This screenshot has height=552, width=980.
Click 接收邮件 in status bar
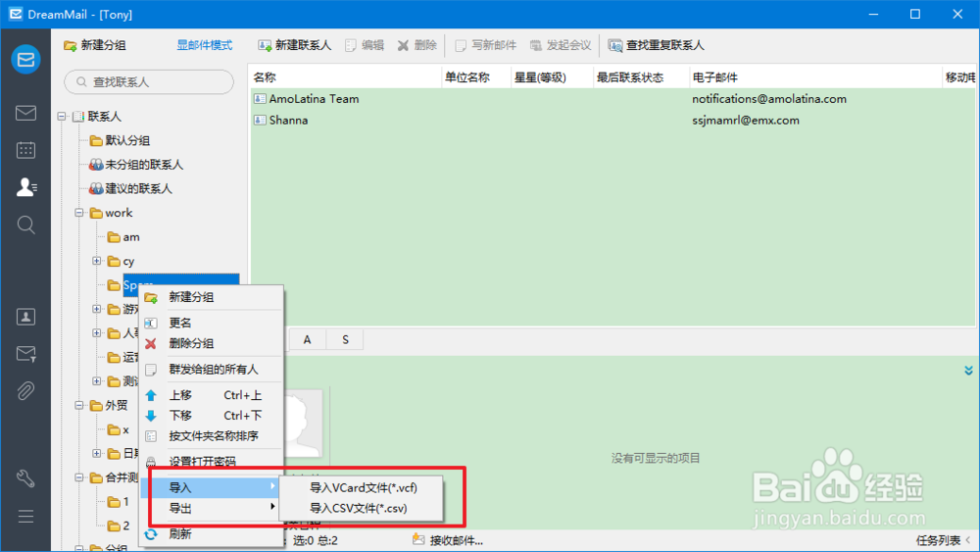click(x=448, y=541)
